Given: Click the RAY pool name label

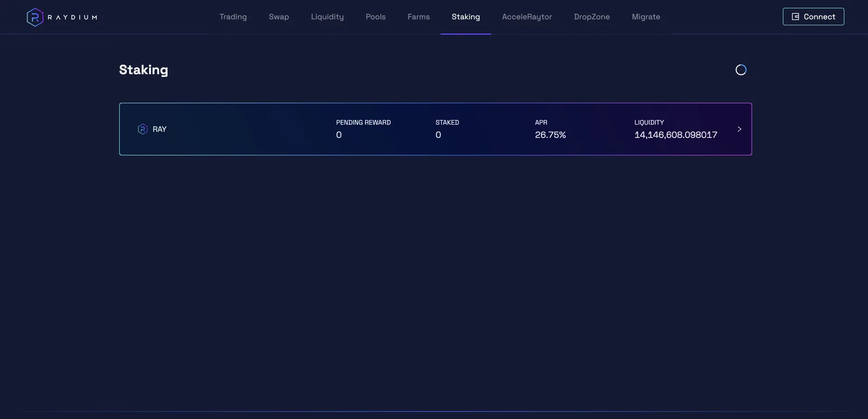Looking at the screenshot, I should click(x=159, y=129).
